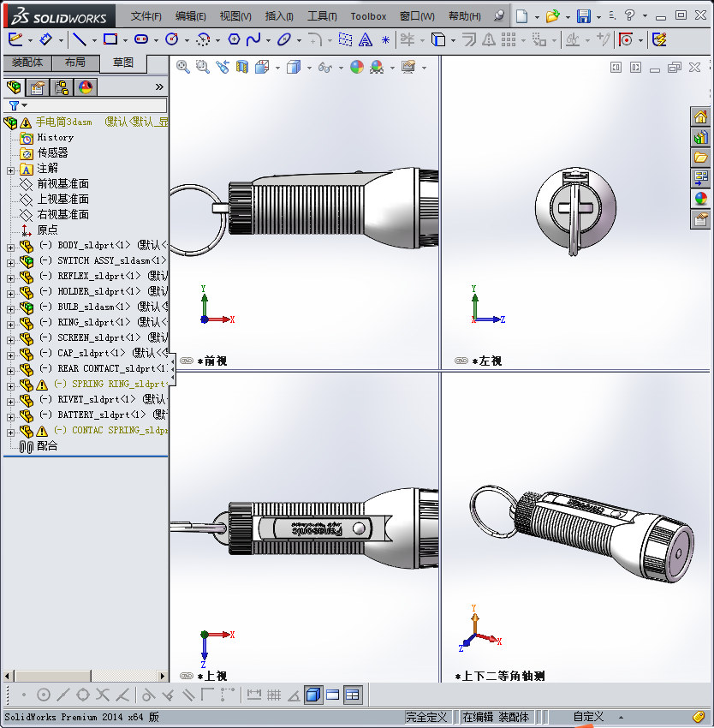Toggle the Hide/Show Items eyeglasses
Image resolution: width=714 pixels, height=728 pixels.
[325, 68]
